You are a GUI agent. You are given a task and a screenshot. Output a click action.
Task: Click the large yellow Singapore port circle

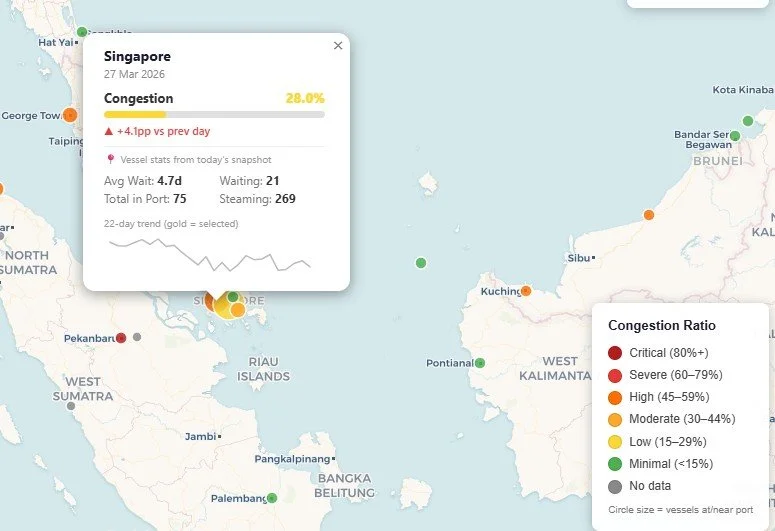coord(225,308)
